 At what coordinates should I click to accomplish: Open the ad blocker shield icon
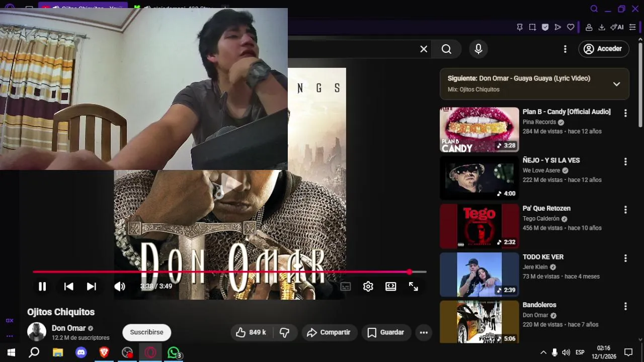coord(545,27)
